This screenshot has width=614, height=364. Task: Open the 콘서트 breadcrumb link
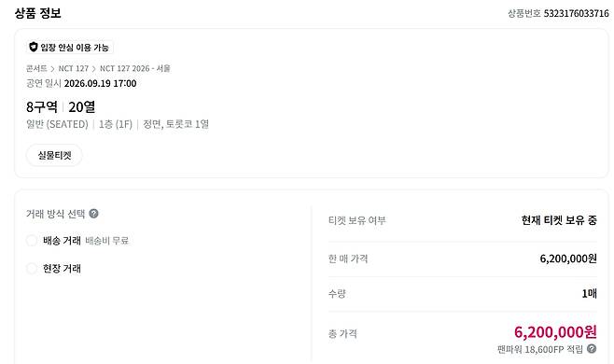click(36, 68)
